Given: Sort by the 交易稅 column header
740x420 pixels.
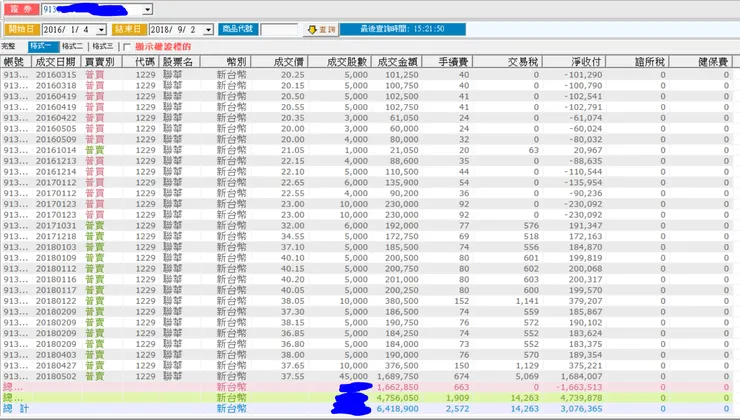Looking at the screenshot, I should (x=508, y=61).
